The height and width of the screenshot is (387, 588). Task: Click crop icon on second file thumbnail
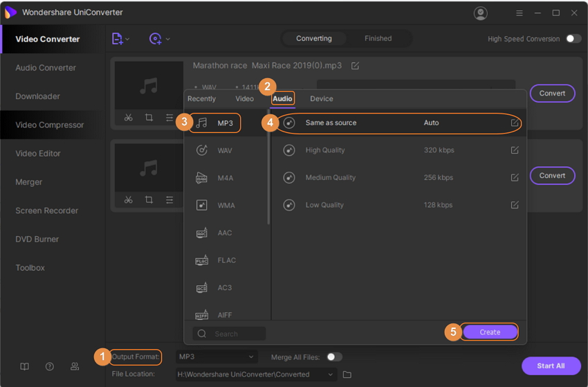coord(149,199)
